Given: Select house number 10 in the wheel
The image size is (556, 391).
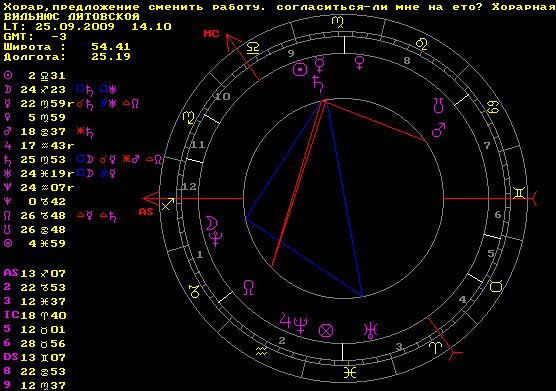Looking at the screenshot, I should tap(222, 96).
